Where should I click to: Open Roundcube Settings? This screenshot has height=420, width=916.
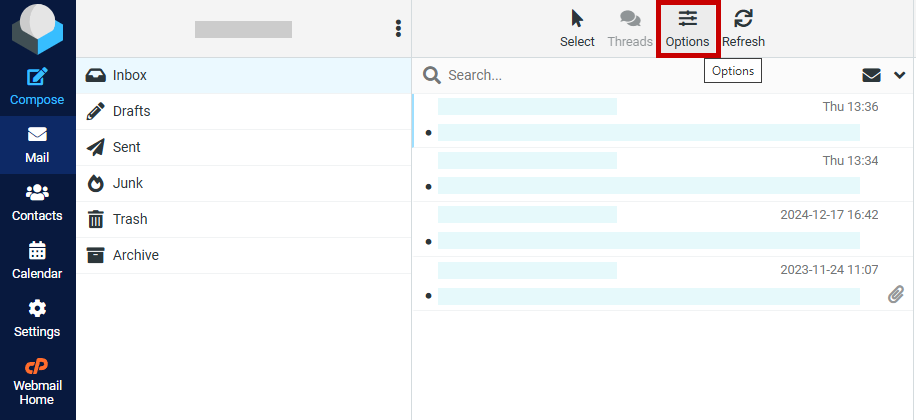coord(37,318)
